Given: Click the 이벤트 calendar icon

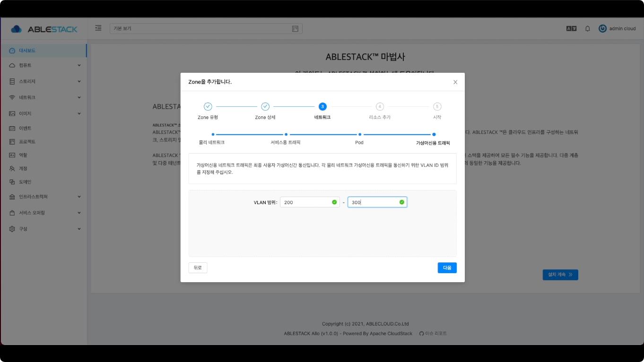Looking at the screenshot, I should [x=12, y=128].
